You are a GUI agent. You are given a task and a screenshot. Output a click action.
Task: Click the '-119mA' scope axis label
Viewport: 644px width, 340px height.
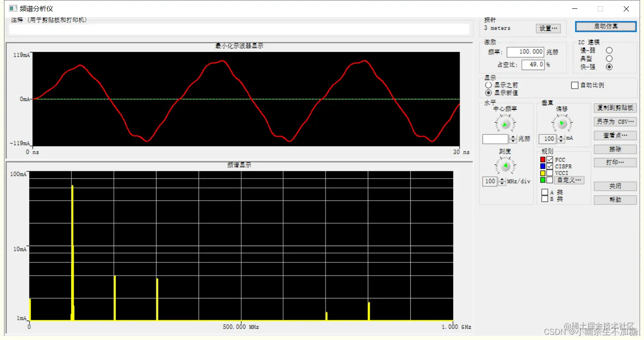(x=20, y=144)
